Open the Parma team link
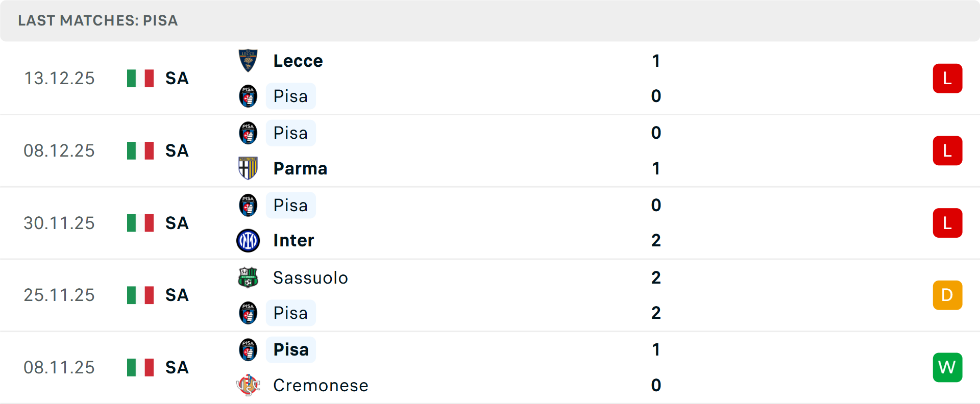This screenshot has height=404, width=980. coord(300,169)
